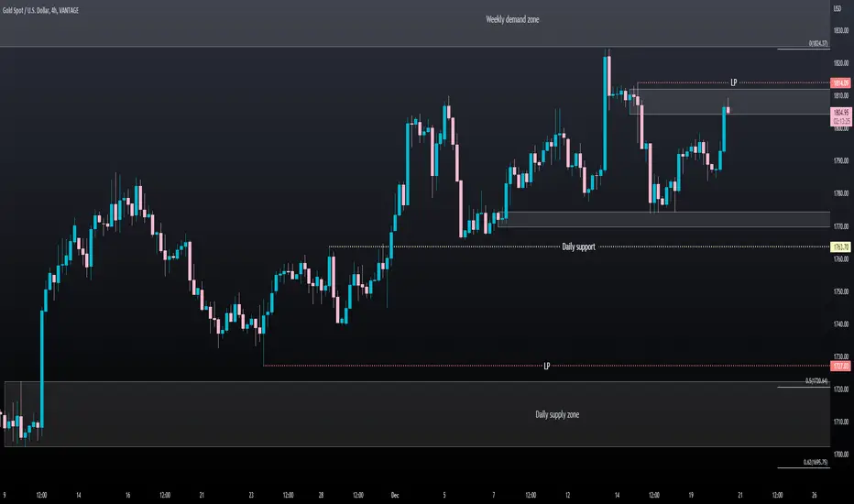Click date '28' on the time axis
The height and width of the screenshot is (504, 854).
[321, 495]
